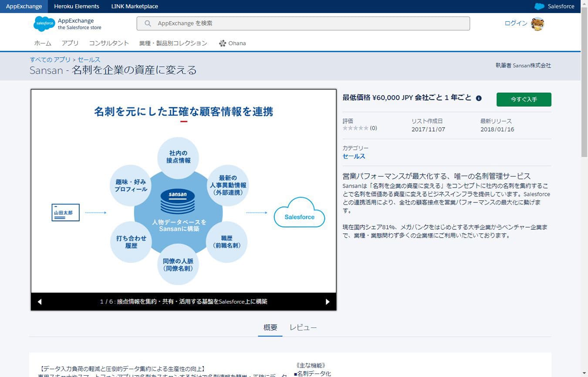Click the search magnifier icon
The height and width of the screenshot is (377, 588).
click(148, 24)
